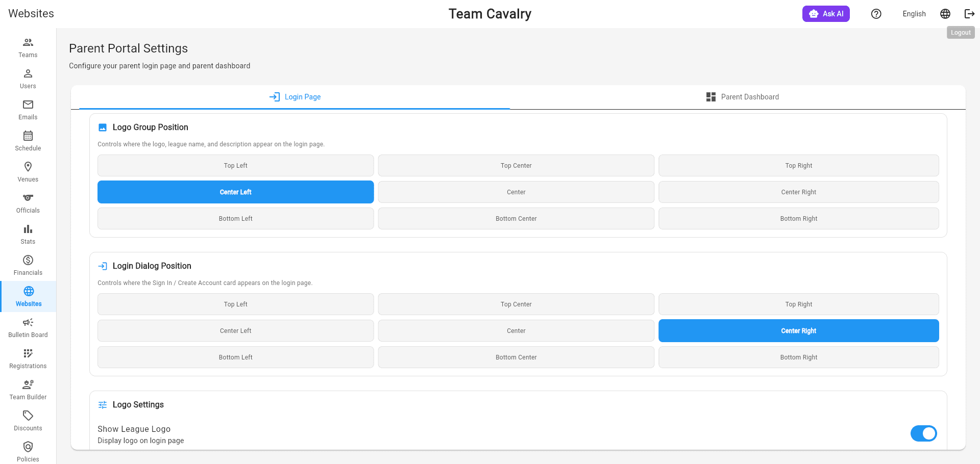Open the English language selector
This screenshot has height=464, width=980.
point(914,14)
